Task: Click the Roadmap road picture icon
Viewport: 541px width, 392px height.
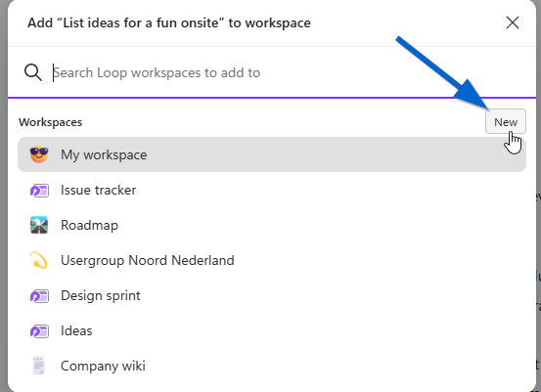Action: pyautogui.click(x=39, y=225)
